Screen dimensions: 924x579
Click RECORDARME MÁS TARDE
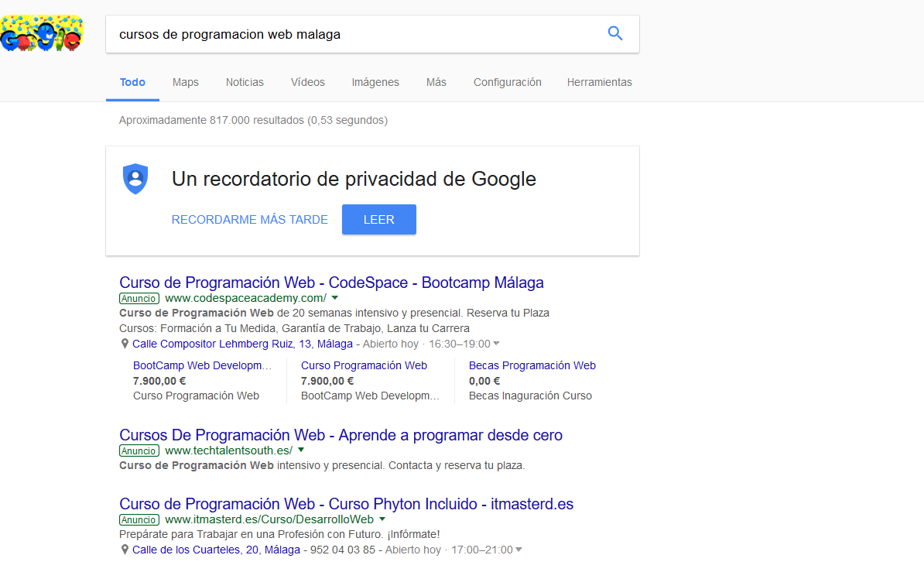click(x=250, y=219)
